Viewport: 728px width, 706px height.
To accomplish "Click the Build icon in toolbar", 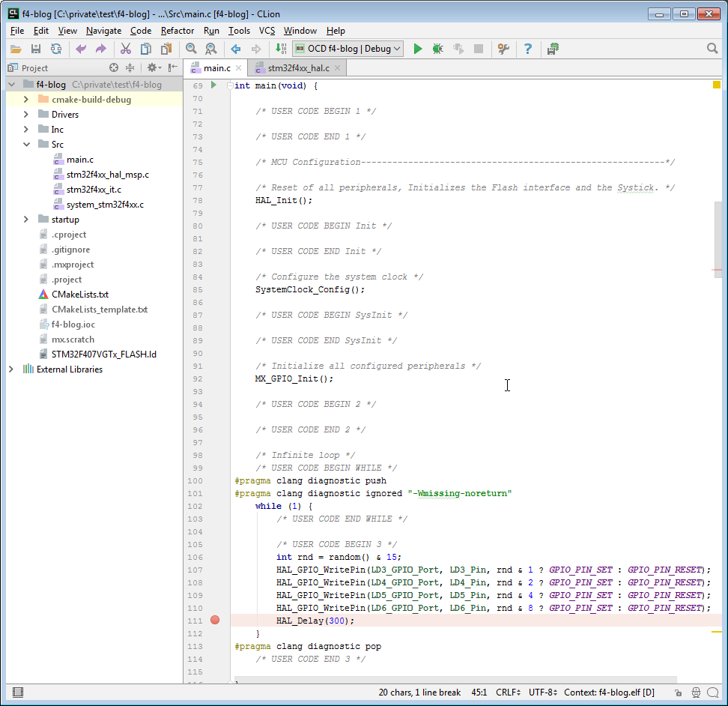I will pyautogui.click(x=280, y=49).
